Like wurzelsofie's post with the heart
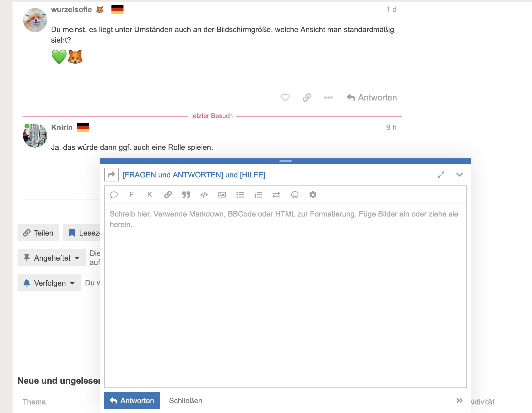 (x=285, y=97)
